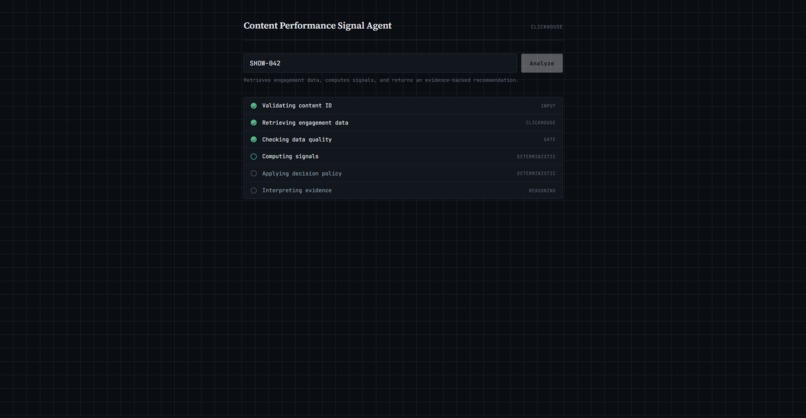This screenshot has height=418, width=806.
Task: Click the REASONING tag beside Interpreting evidence
Action: click(x=542, y=190)
